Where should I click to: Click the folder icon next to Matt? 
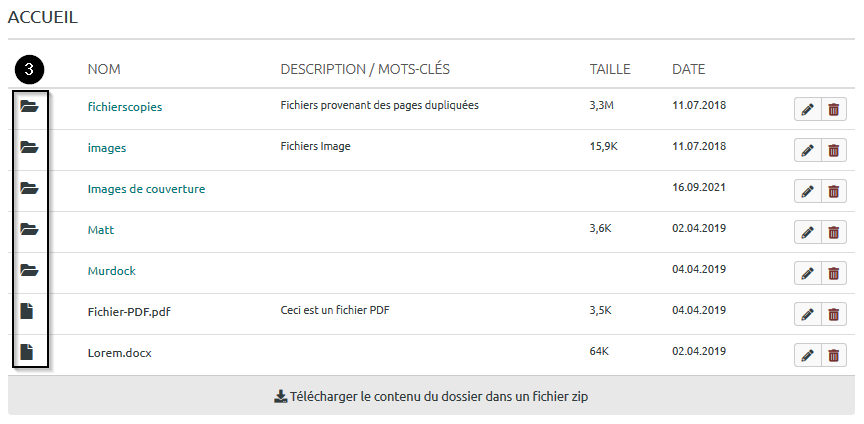(29, 230)
